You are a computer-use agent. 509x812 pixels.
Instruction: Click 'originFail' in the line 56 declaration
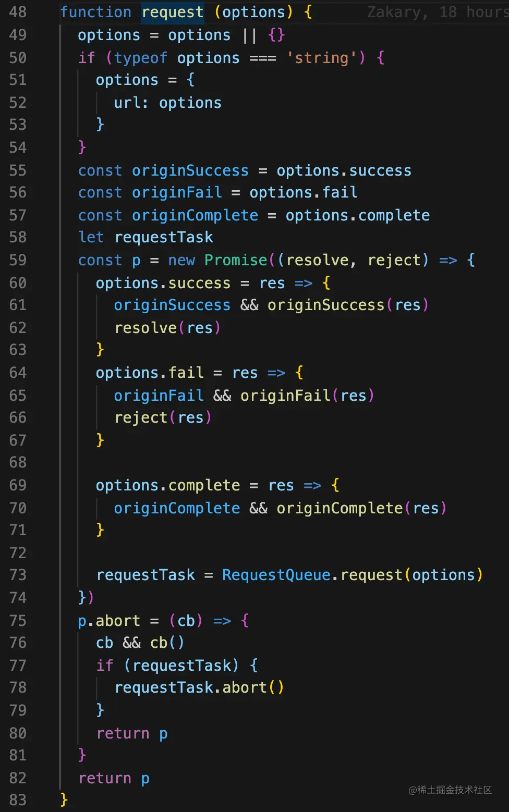tap(177, 192)
